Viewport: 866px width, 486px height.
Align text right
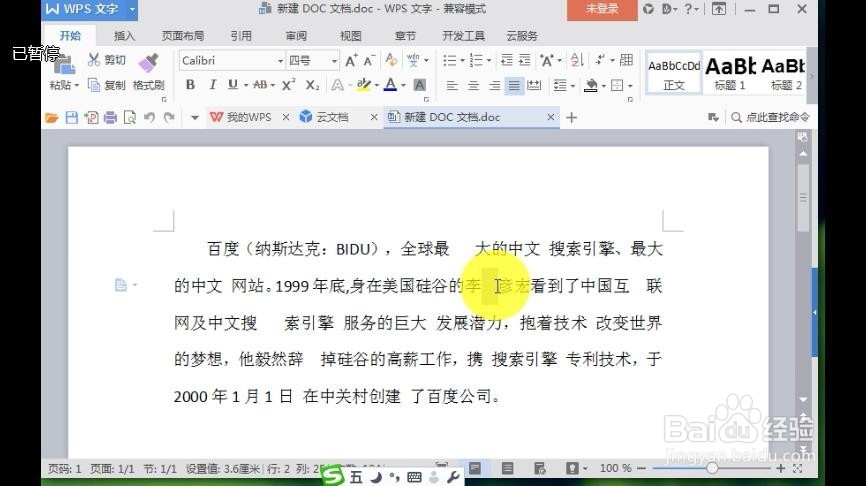pos(494,86)
